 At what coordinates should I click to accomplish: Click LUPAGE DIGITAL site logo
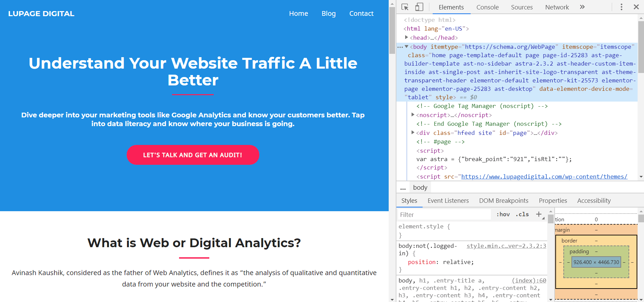pos(41,13)
